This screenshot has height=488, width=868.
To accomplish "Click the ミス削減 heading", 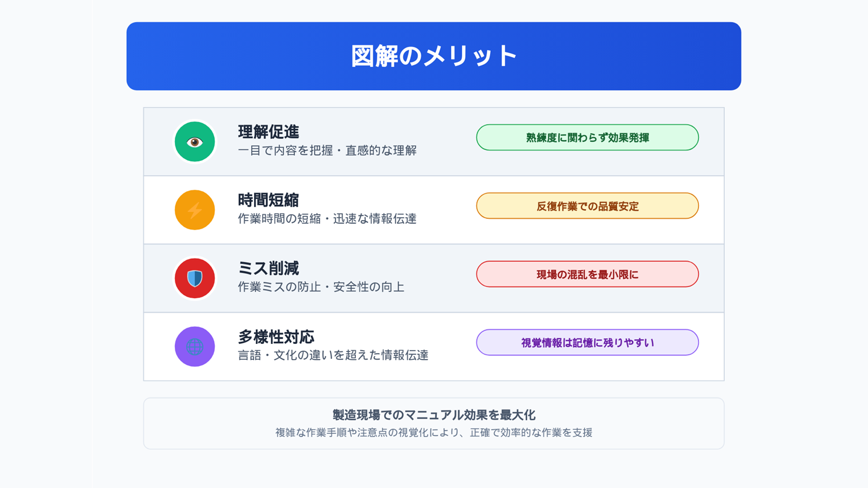I will (269, 269).
